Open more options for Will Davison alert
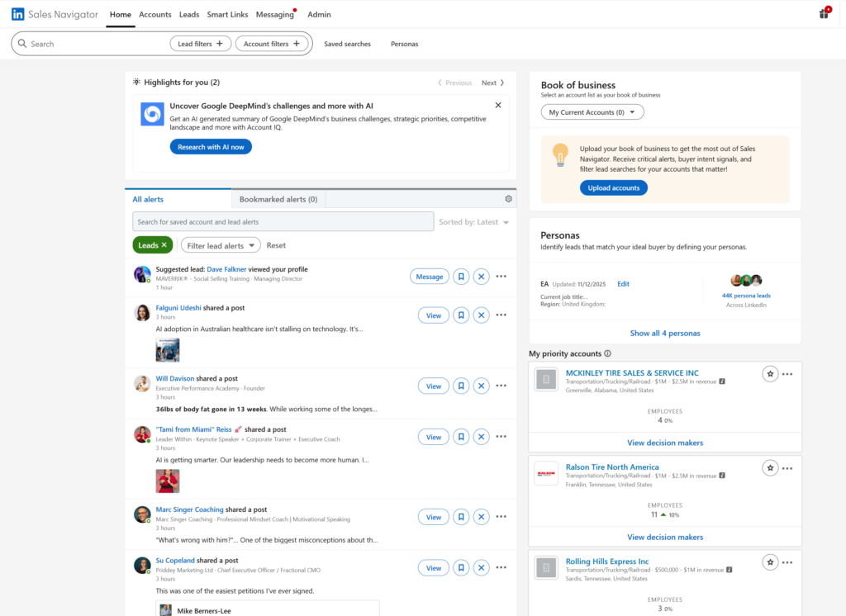The width and height of the screenshot is (846, 616). point(501,386)
